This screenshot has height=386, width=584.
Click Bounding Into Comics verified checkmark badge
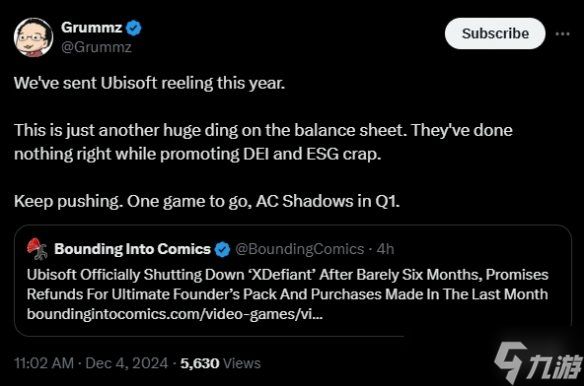222,249
